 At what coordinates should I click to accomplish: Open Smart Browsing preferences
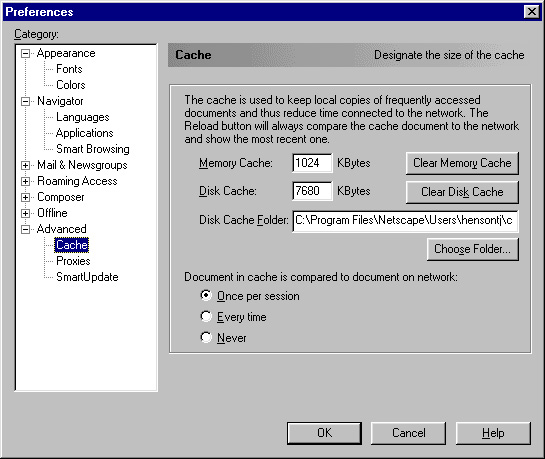(92, 149)
